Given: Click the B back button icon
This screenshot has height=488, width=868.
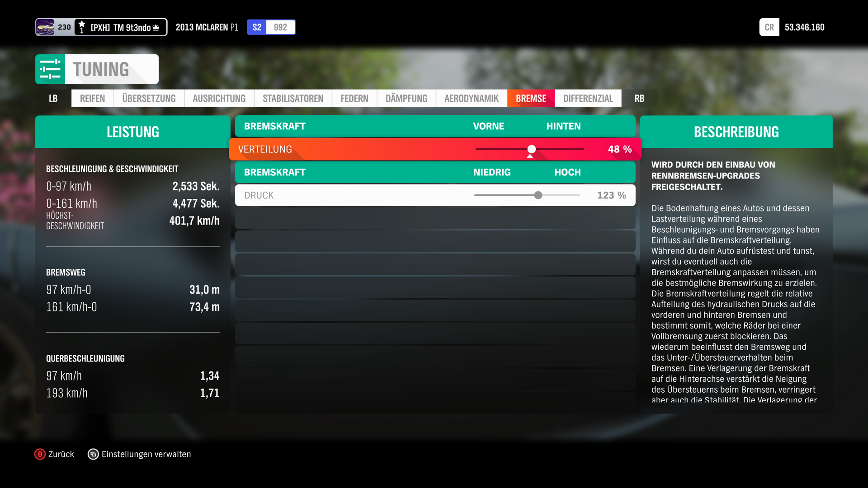Looking at the screenshot, I should (40, 454).
